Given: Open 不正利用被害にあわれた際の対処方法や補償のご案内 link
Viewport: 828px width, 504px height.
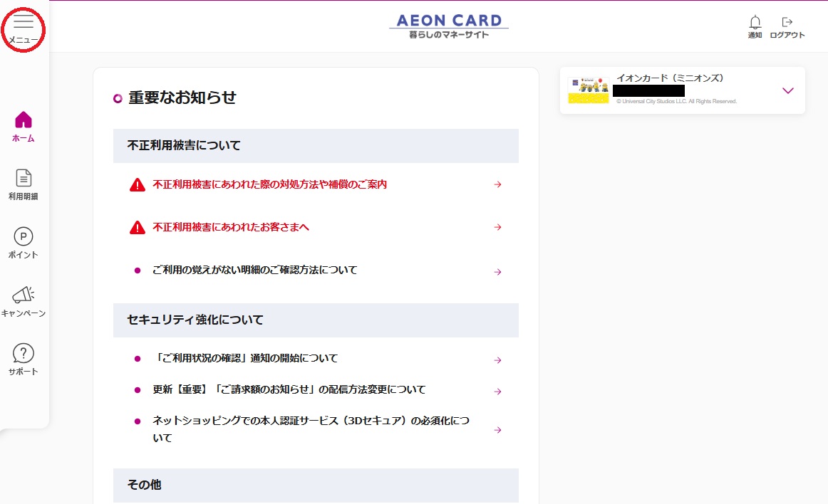Looking at the screenshot, I should tap(269, 184).
